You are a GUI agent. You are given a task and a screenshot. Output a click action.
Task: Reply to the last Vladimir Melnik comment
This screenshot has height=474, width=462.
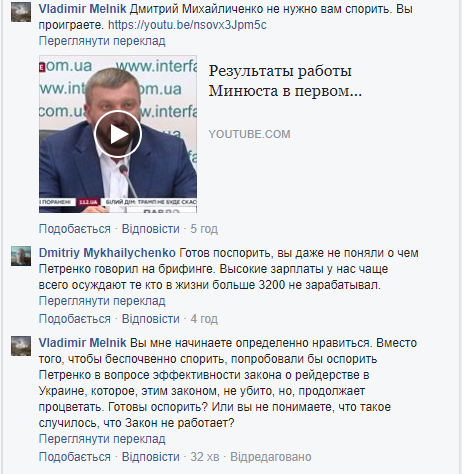click(151, 457)
